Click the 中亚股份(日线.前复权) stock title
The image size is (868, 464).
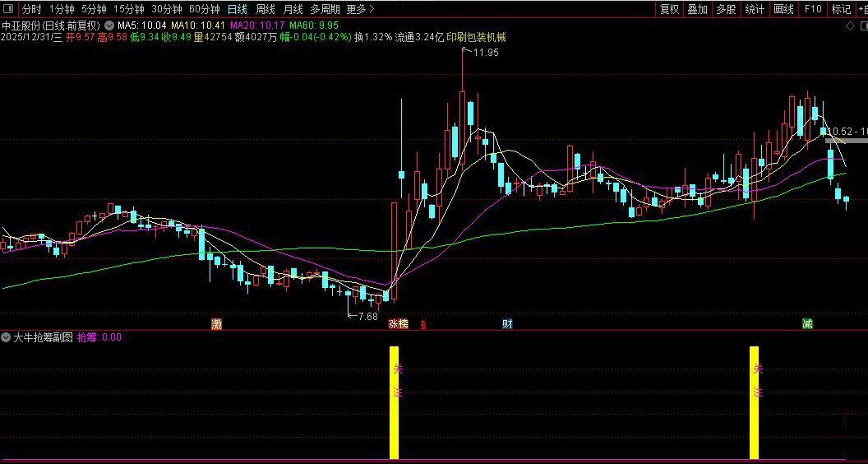point(51,25)
